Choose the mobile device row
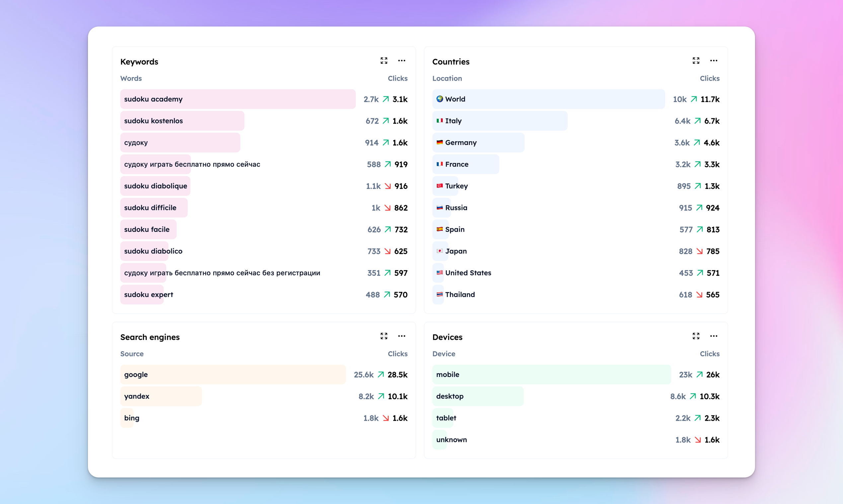The height and width of the screenshot is (504, 843). 576,375
